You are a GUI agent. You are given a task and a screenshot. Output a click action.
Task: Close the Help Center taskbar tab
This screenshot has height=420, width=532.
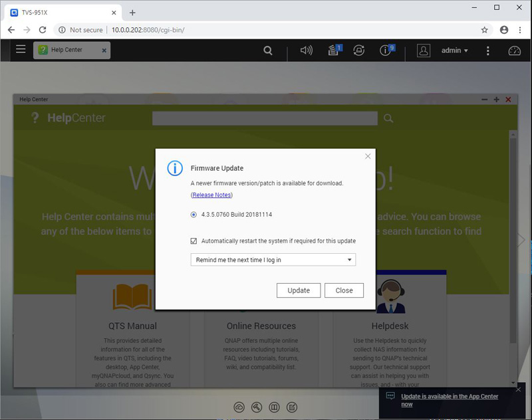pyautogui.click(x=104, y=51)
